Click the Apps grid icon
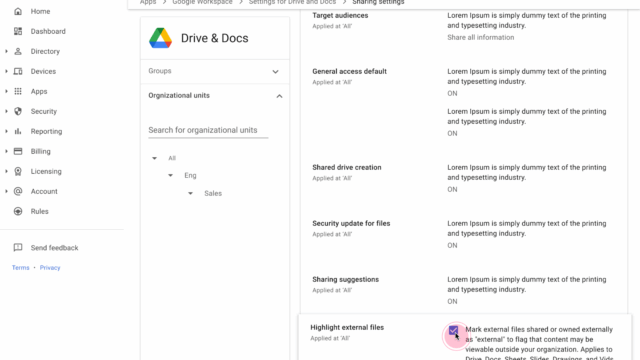This screenshot has height=360, width=640. 18,91
